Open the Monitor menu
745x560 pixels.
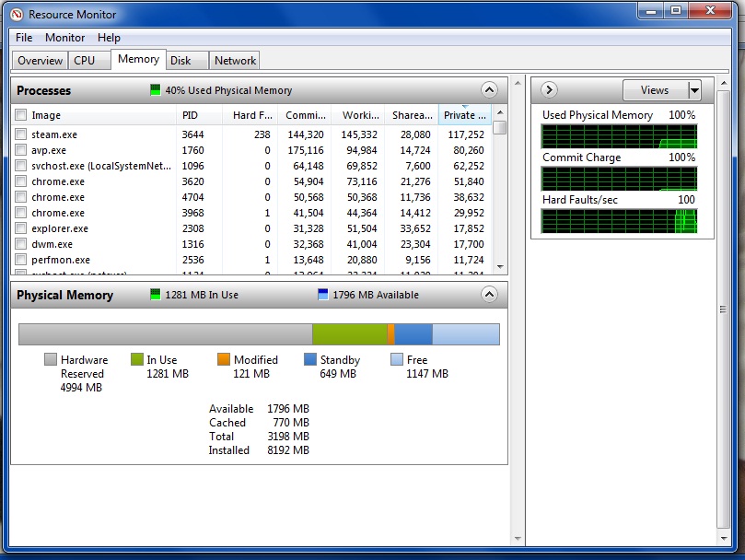click(x=64, y=38)
